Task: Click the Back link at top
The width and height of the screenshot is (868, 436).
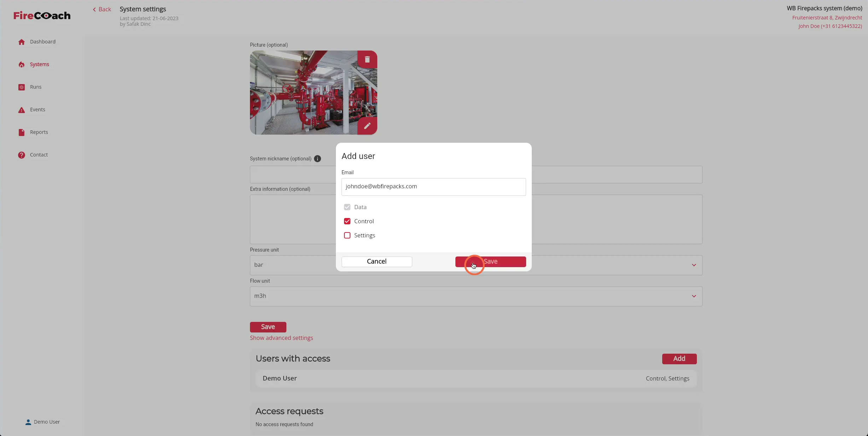Action: tap(102, 9)
